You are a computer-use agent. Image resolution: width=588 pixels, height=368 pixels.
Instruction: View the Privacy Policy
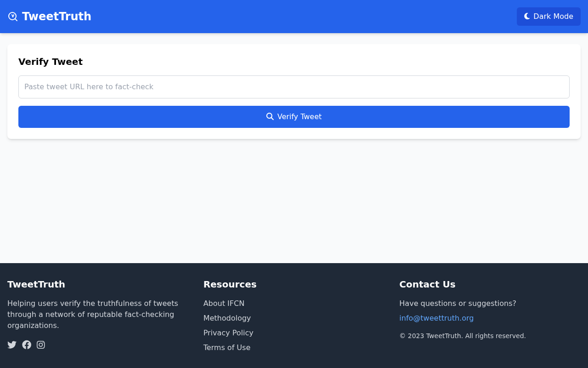(228, 333)
